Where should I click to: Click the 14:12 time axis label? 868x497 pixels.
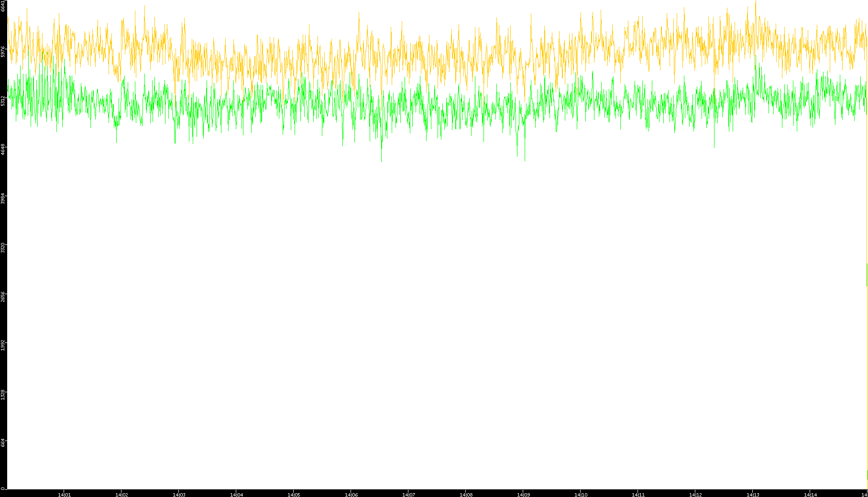695,495
